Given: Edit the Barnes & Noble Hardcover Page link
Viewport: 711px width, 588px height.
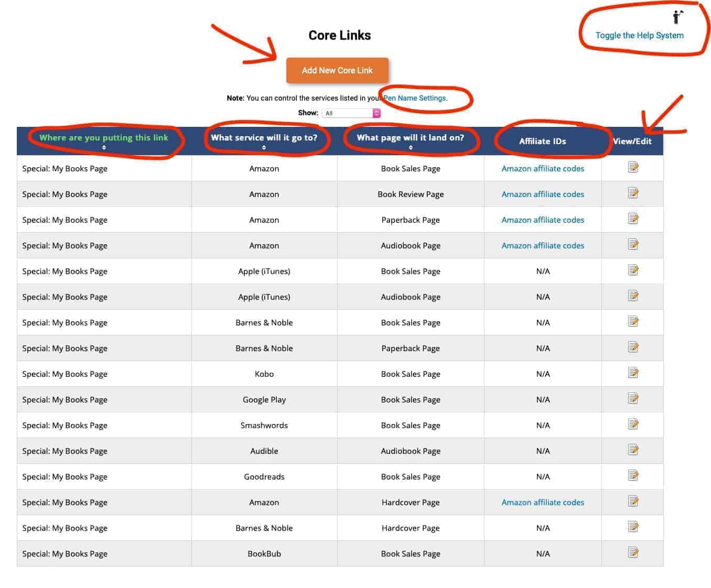Looking at the screenshot, I should (633, 527).
